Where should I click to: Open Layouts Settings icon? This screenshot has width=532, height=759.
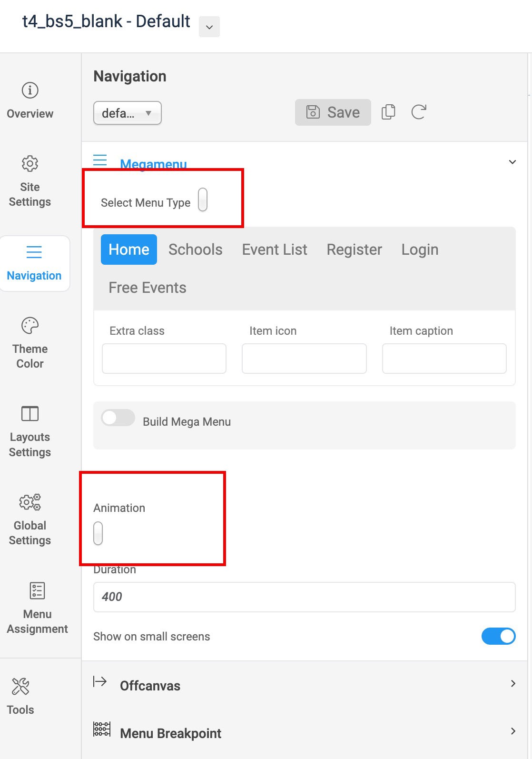tap(30, 413)
